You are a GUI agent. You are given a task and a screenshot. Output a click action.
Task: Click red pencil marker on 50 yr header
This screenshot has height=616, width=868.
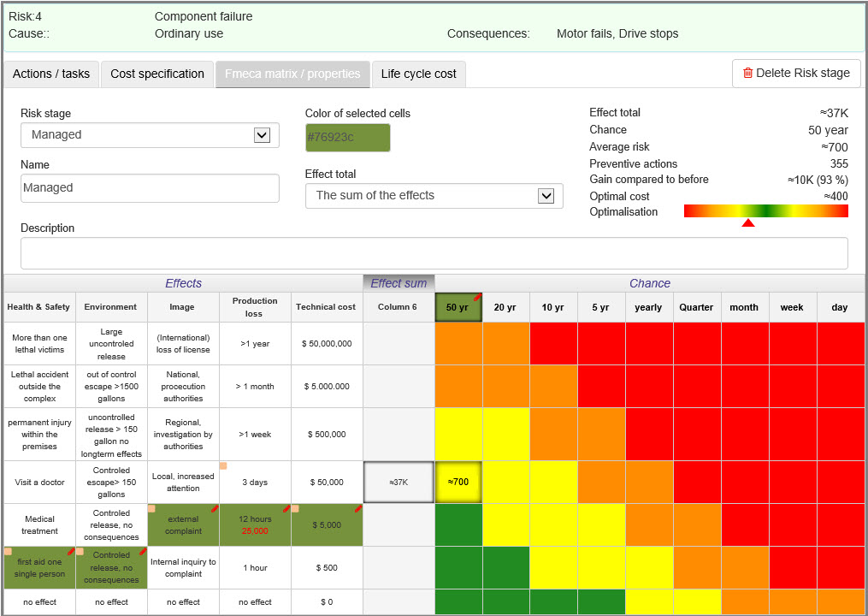click(x=477, y=298)
